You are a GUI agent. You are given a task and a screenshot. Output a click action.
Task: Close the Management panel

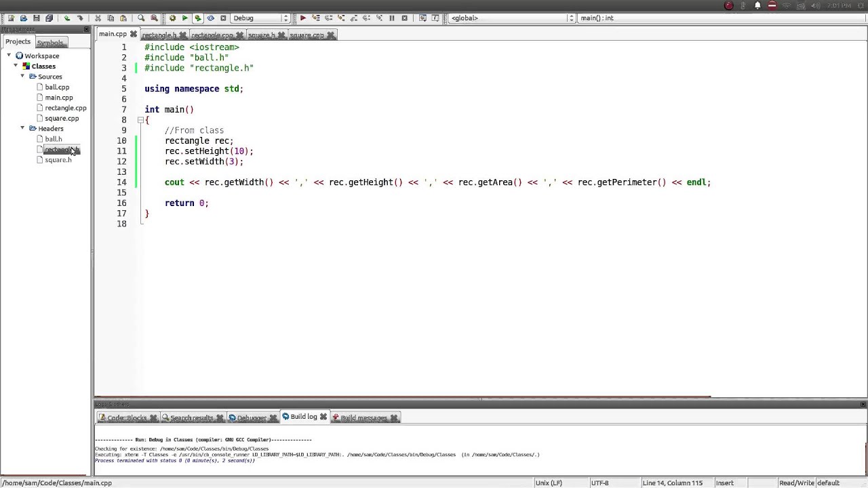86,29
